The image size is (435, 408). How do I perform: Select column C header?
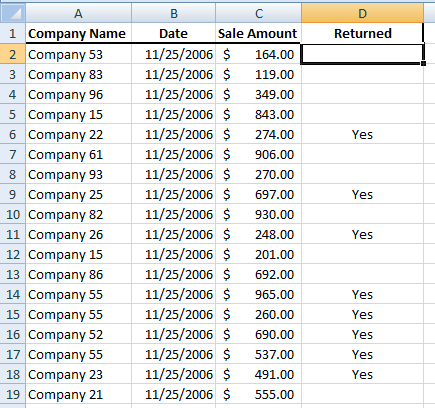[x=259, y=13]
